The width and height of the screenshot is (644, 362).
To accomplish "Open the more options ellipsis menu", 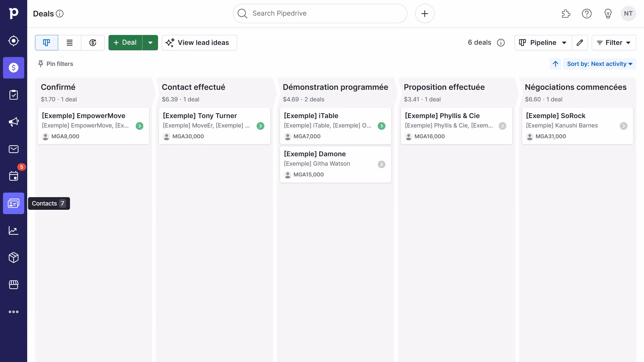I will click(13, 312).
